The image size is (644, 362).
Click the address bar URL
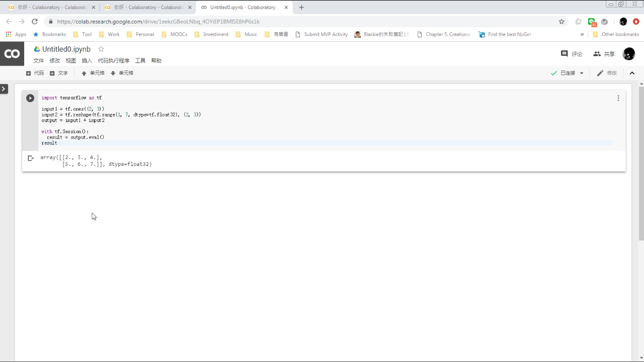click(158, 22)
